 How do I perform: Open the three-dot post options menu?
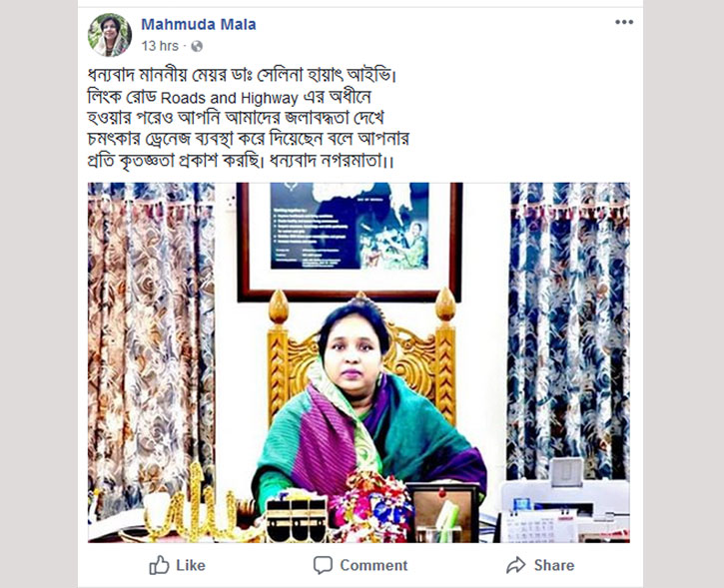click(624, 22)
